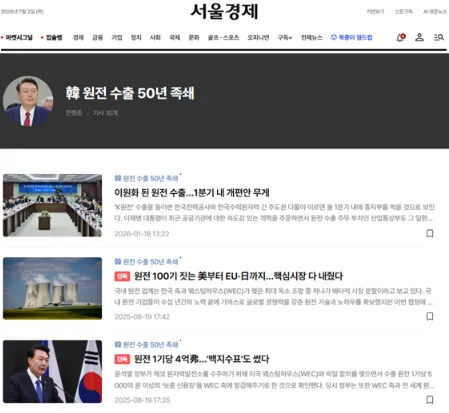Click the 단독 badge on '원전 1기당' headline
The image size is (449, 413).
(122, 359)
